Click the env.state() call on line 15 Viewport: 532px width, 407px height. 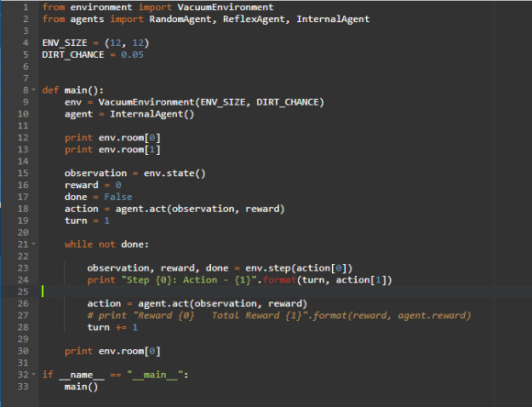[x=174, y=173]
